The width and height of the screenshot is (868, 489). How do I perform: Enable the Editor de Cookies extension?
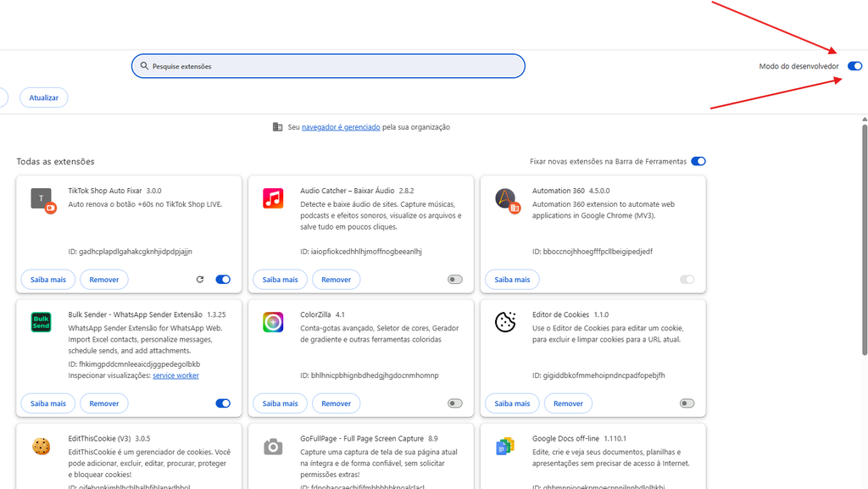pos(687,403)
